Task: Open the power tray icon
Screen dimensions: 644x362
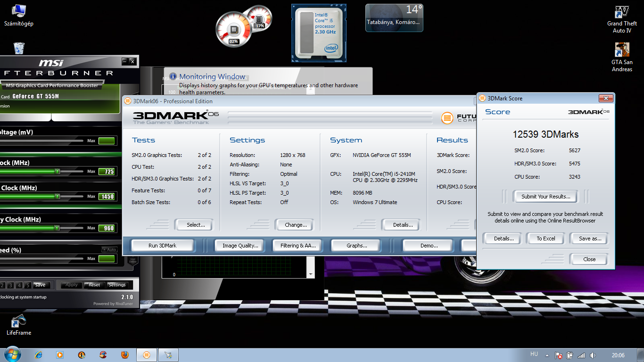Action: click(570, 355)
